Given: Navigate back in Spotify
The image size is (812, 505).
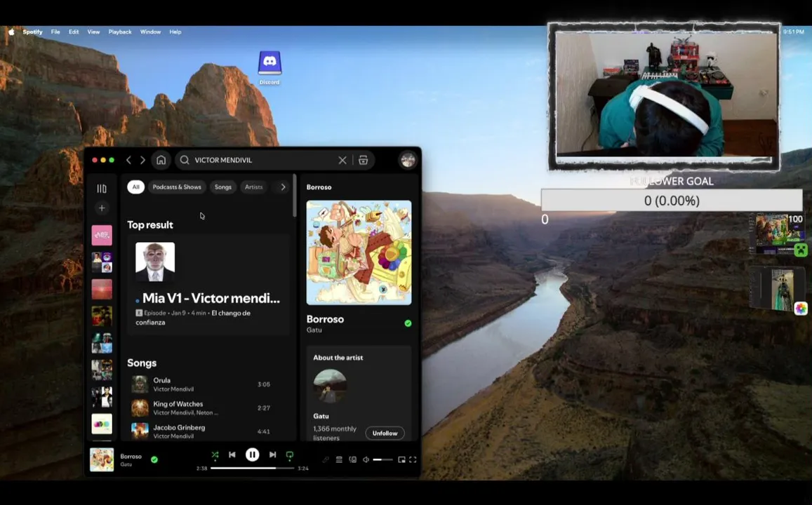Looking at the screenshot, I should click(129, 160).
